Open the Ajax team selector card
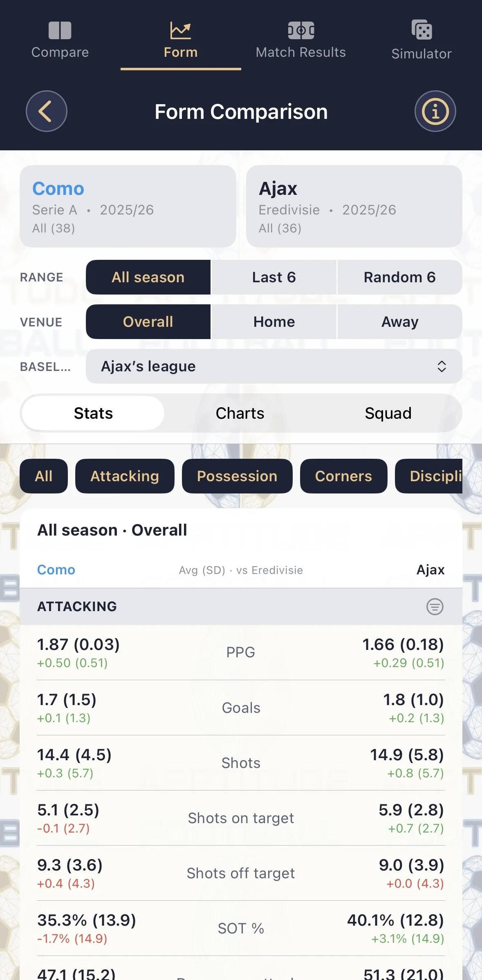 pos(354,206)
